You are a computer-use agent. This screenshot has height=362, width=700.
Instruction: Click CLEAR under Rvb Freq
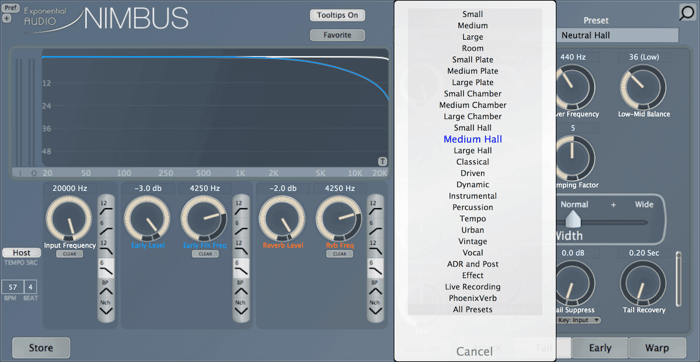pos(340,254)
